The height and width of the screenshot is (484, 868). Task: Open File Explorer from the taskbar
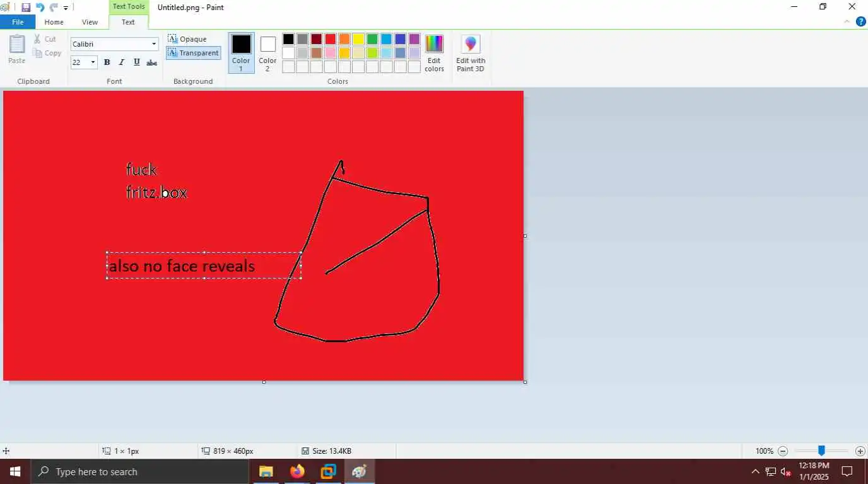(x=266, y=471)
